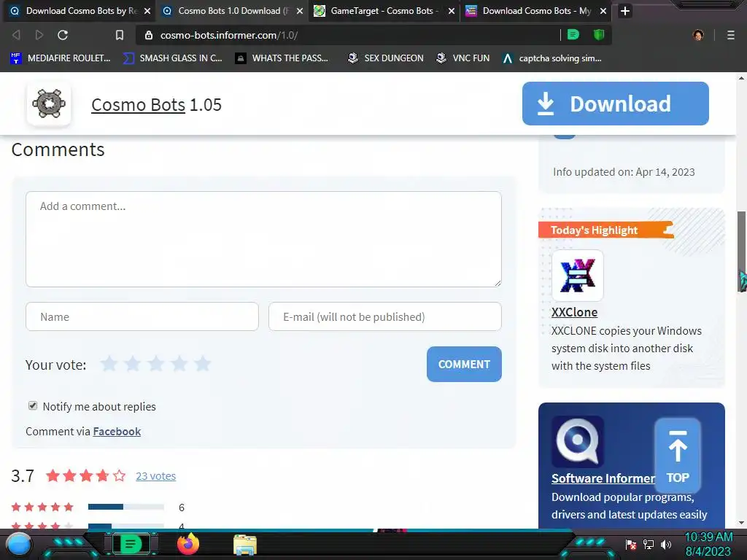Open WHATS THE PASS... bookmark
The width and height of the screenshot is (747, 560).
pyautogui.click(x=282, y=58)
